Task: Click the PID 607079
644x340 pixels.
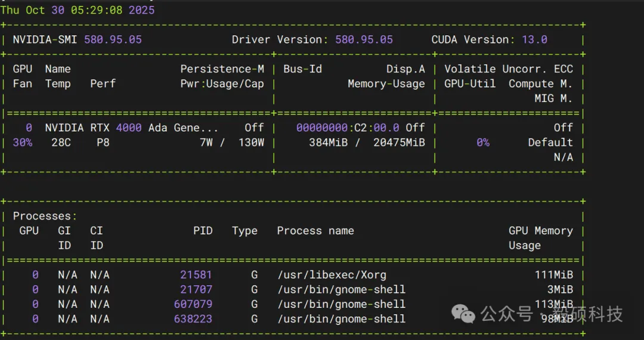Action: click(x=193, y=304)
